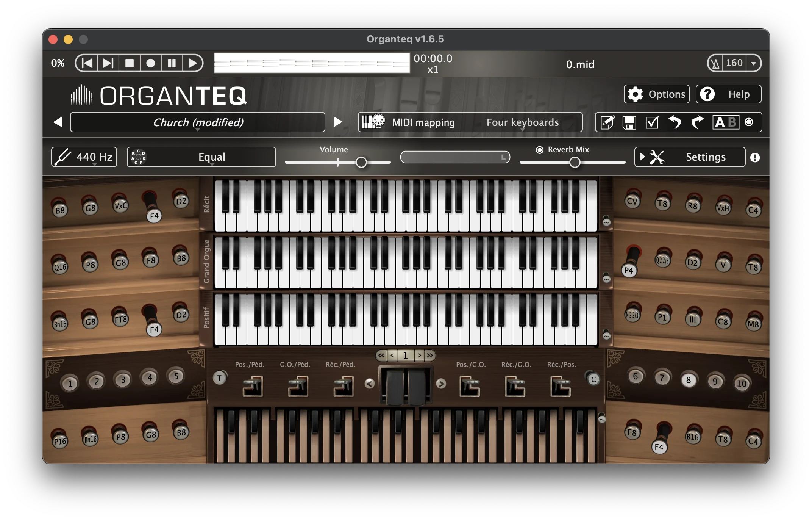The image size is (812, 520).
Task: Click the exclamation warning icon near Settings
Action: click(755, 158)
